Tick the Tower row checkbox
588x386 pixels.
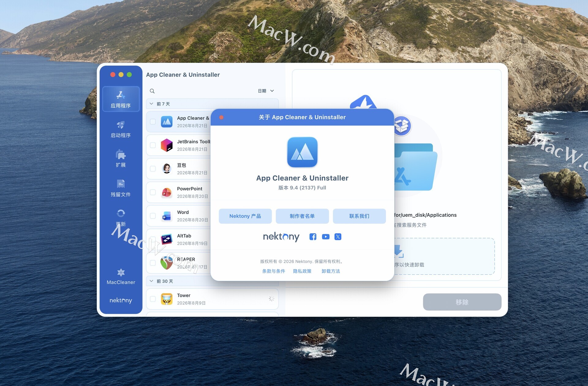(153, 299)
